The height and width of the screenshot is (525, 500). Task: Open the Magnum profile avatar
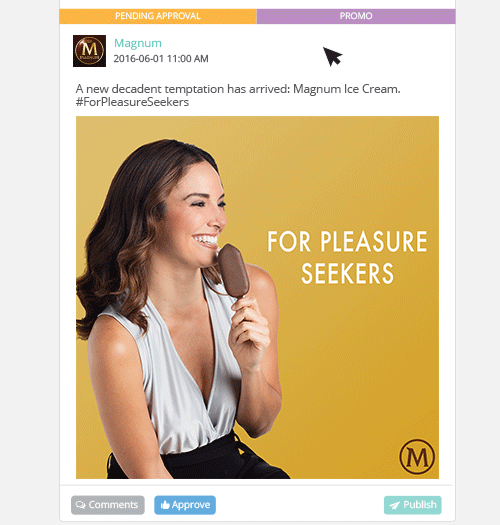89,51
